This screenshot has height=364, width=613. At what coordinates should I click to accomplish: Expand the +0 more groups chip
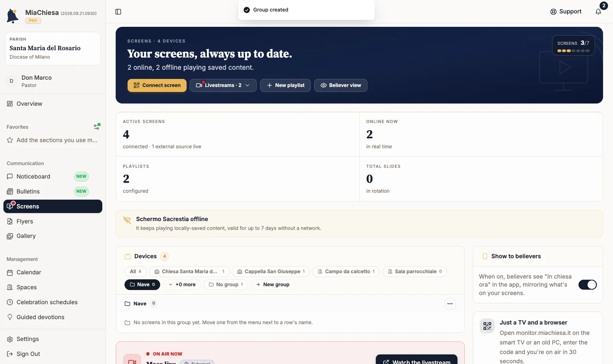tap(182, 285)
